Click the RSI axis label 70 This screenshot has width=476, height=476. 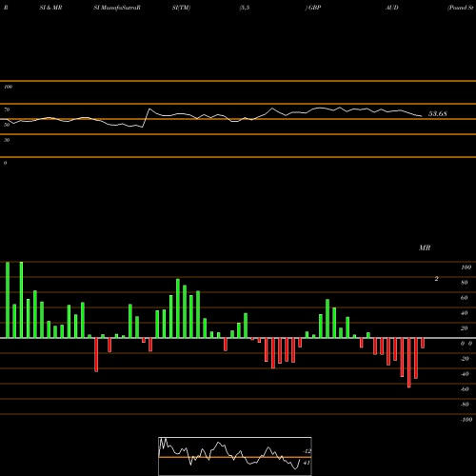[x=7, y=109]
